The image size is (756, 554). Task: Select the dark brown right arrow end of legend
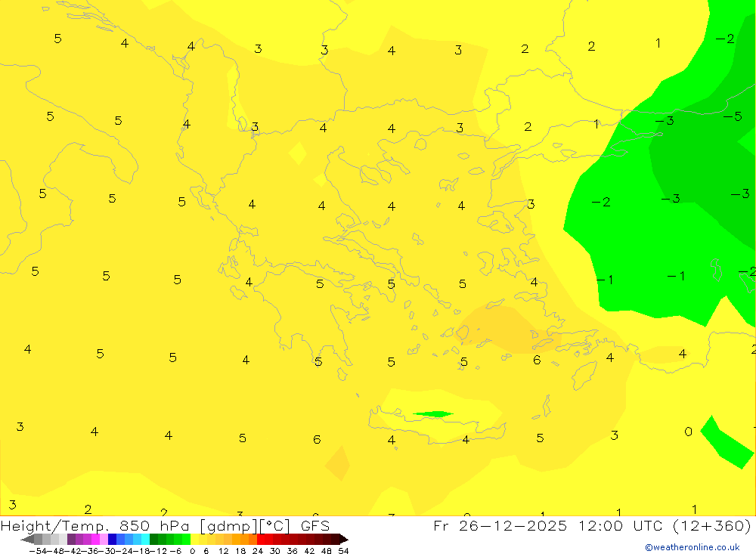(344, 540)
